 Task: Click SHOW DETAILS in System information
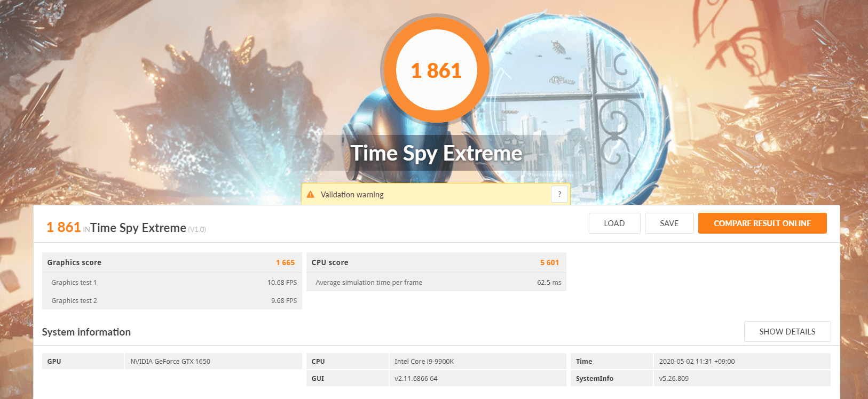[x=787, y=332]
